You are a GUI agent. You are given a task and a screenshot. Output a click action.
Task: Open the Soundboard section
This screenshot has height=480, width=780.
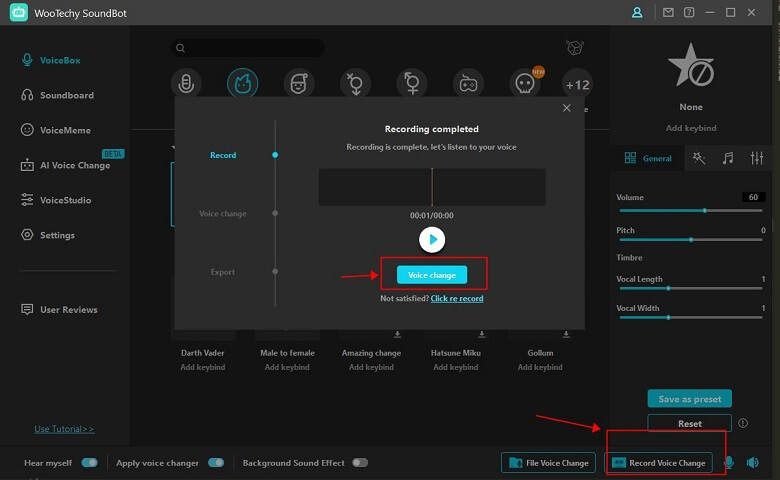[57, 95]
